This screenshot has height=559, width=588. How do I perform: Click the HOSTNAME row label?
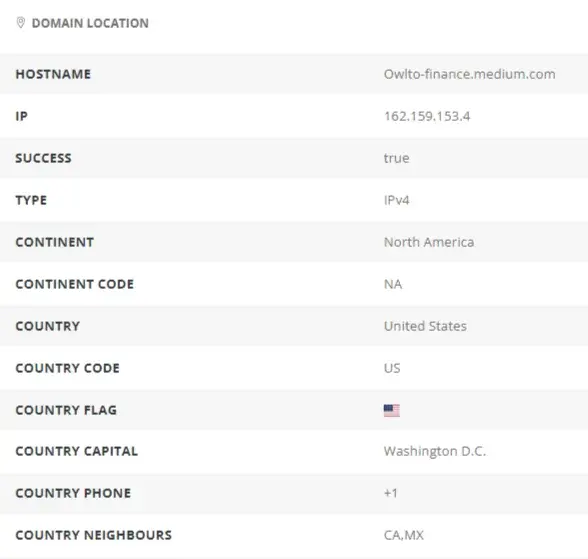point(53,74)
